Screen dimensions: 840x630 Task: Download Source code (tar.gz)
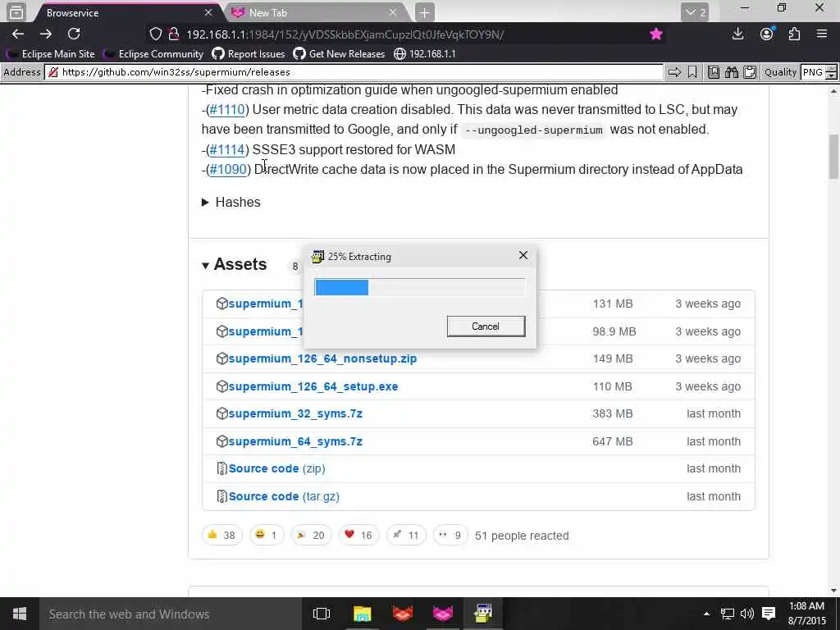click(284, 496)
